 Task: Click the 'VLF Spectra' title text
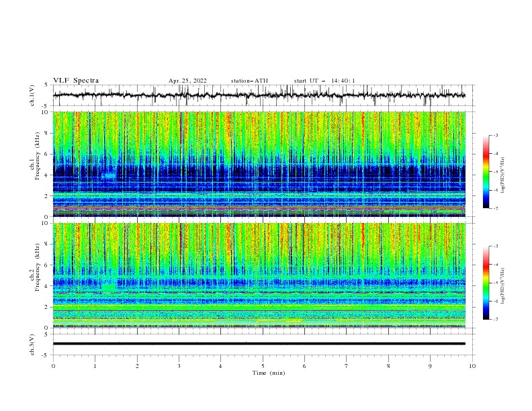pos(76,81)
